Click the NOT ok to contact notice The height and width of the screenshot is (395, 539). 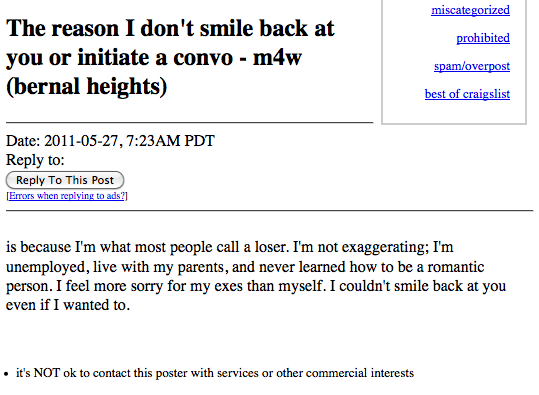click(x=215, y=373)
